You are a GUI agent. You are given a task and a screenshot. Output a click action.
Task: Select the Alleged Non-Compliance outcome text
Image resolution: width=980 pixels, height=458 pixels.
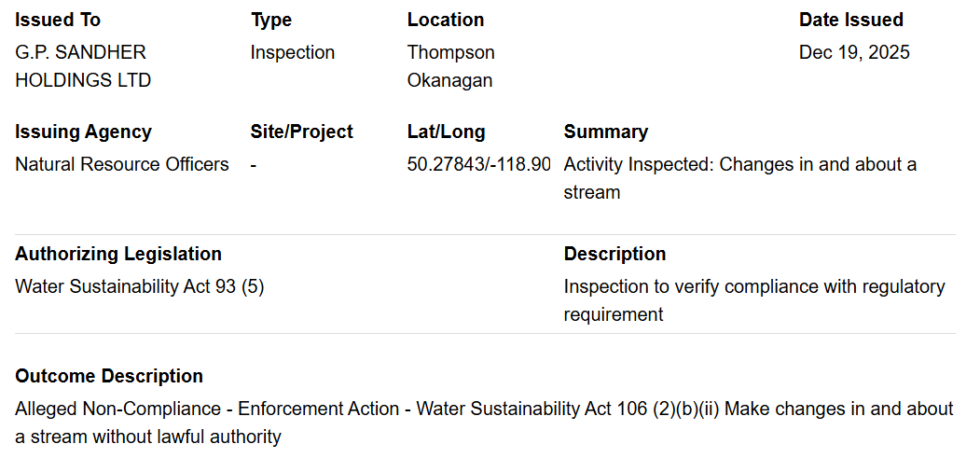[484, 423]
